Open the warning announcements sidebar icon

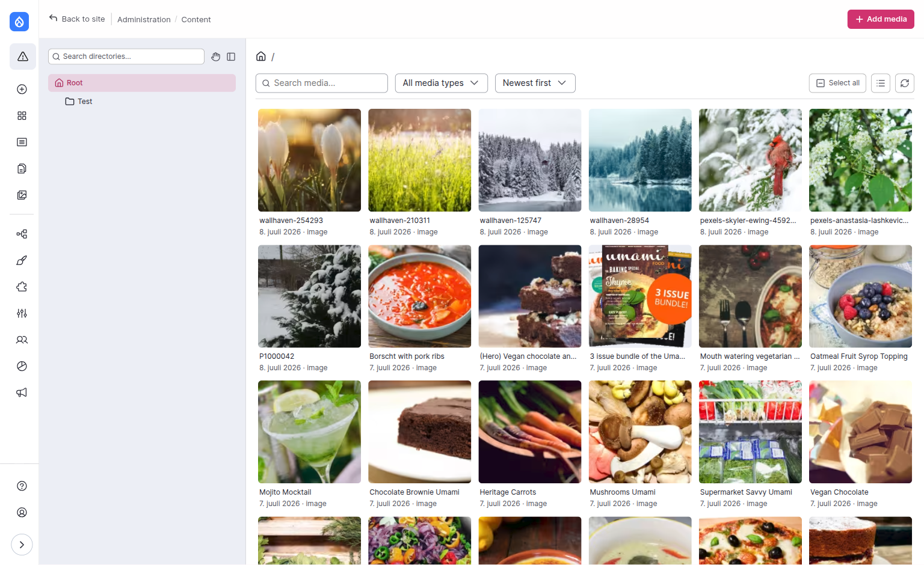22,56
